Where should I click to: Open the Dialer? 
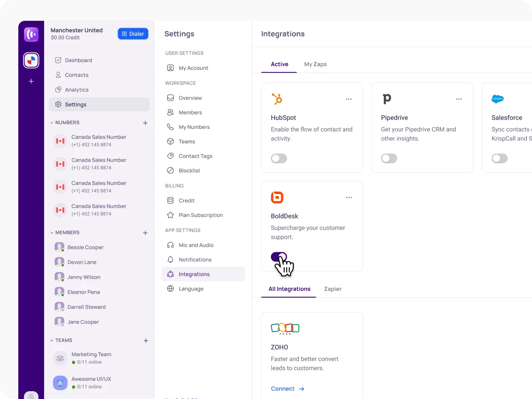point(133,34)
